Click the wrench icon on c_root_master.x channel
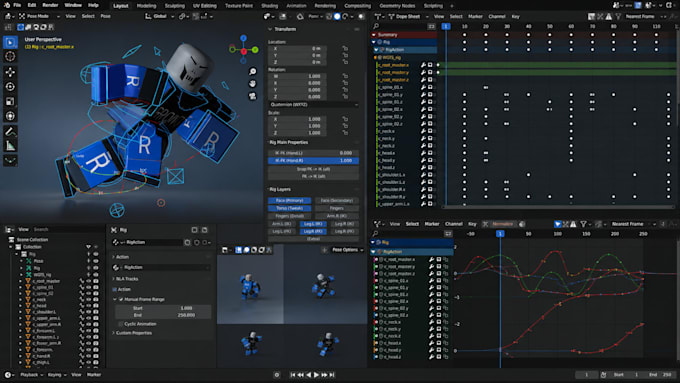The width and height of the screenshot is (680, 383). click(x=423, y=65)
